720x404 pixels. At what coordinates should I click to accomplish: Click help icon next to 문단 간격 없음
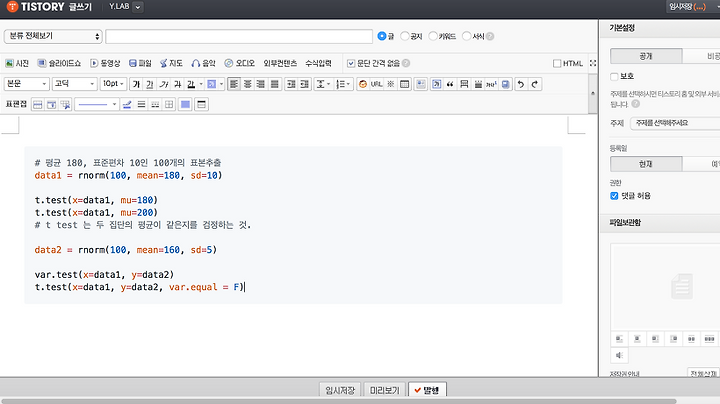click(406, 63)
